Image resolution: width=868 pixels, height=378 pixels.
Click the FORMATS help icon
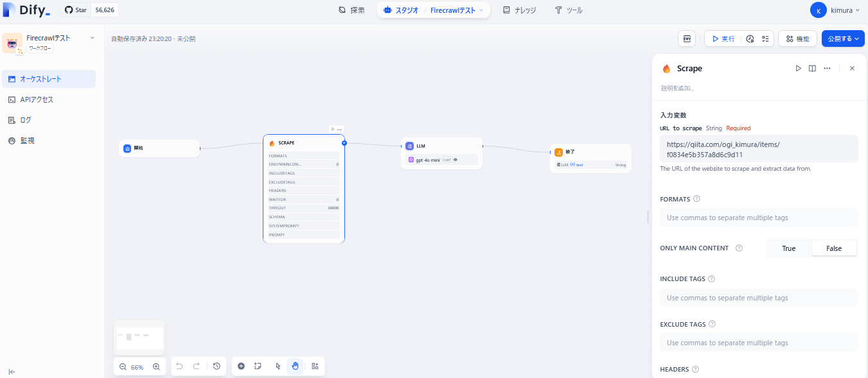point(696,199)
